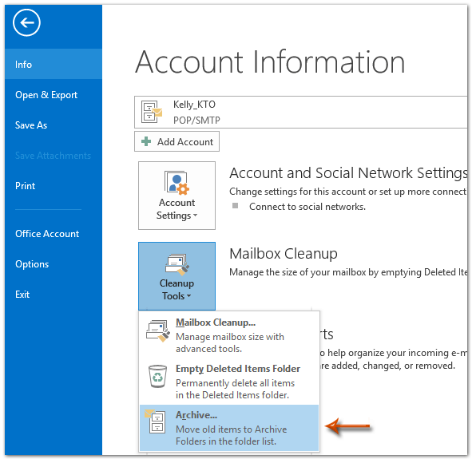
Task: Select the Info tab in sidebar
Action: coord(54,64)
